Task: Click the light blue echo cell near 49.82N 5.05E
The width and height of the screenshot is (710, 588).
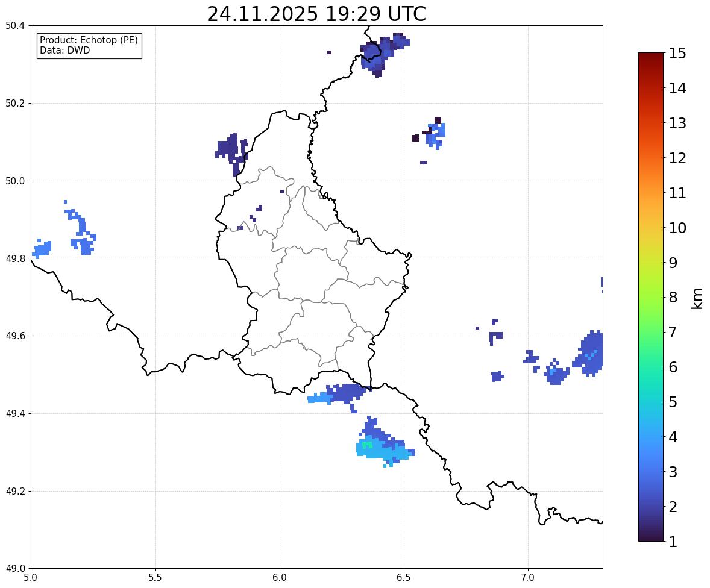Action: pyautogui.click(x=42, y=249)
